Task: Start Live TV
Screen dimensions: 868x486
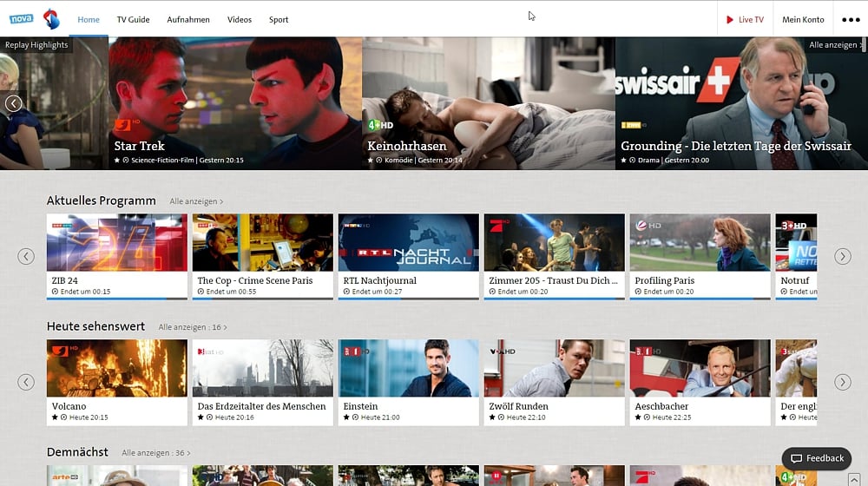Action: (745, 19)
